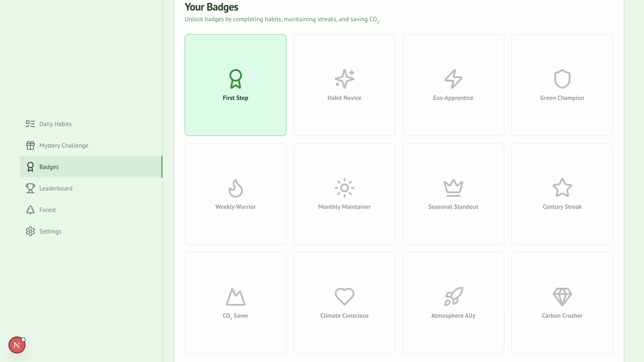
Task: Click the Weekly Warrior flame icon
Action: tap(235, 188)
